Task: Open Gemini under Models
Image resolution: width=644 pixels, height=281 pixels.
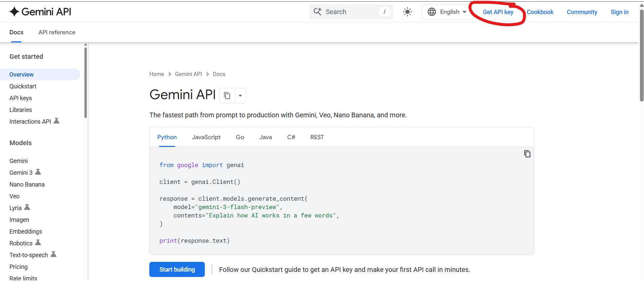Action: (18, 161)
